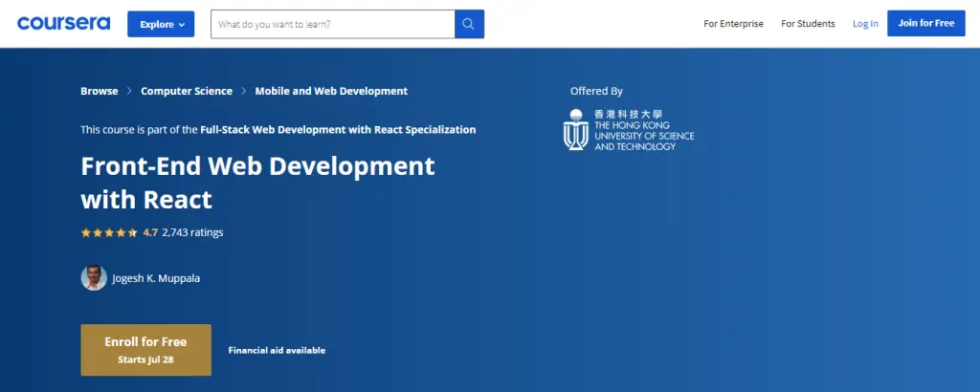
Task: Open the Explore dropdown menu
Action: (x=161, y=24)
